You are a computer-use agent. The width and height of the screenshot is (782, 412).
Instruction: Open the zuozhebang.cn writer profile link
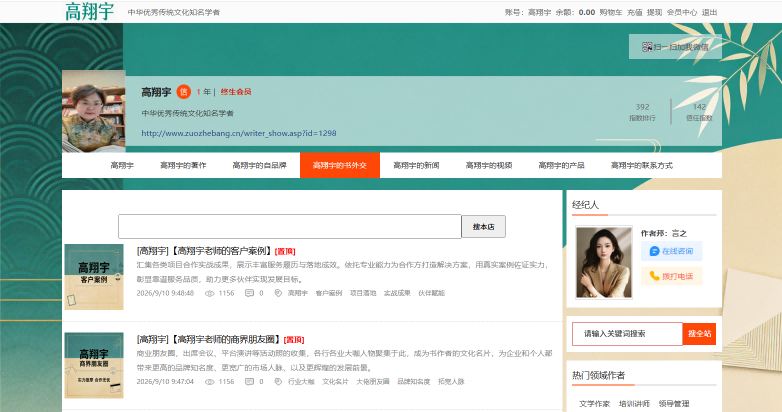coord(239,133)
